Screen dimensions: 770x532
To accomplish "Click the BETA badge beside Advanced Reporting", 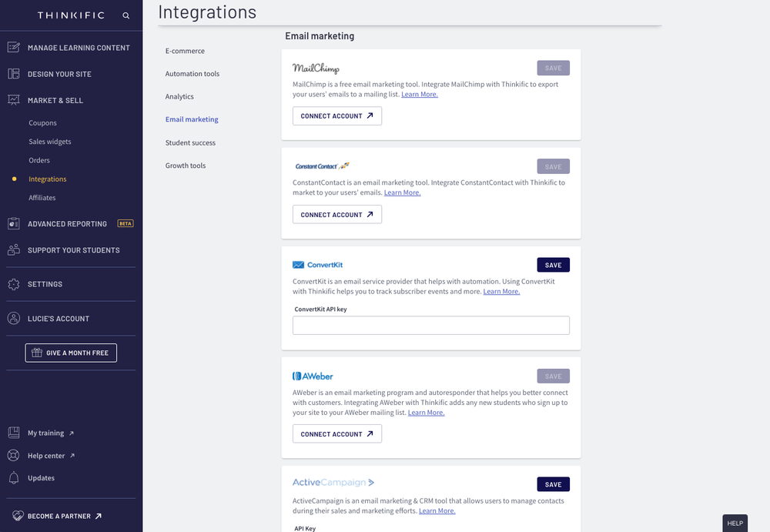I will (126, 223).
